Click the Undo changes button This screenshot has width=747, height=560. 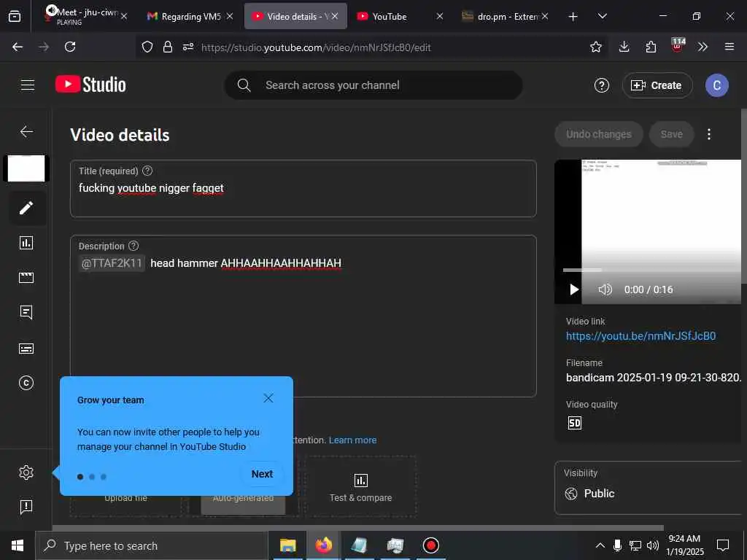pyautogui.click(x=598, y=134)
